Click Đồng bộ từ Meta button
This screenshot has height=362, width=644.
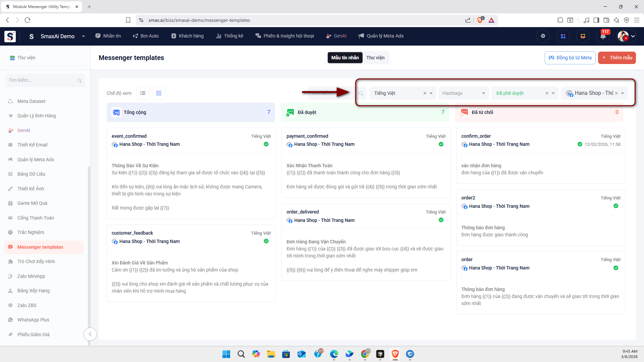(570, 58)
